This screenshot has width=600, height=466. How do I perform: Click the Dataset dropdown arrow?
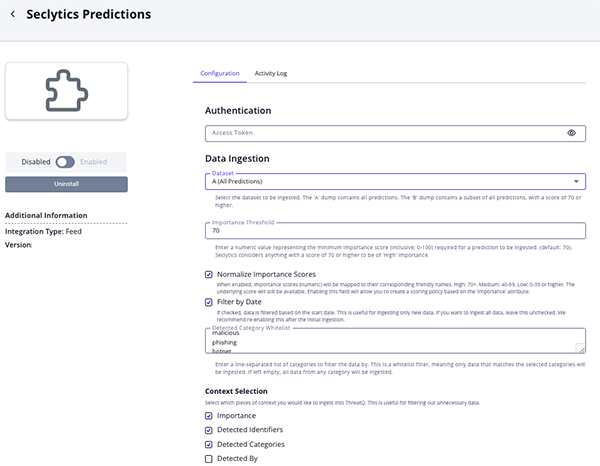pos(576,181)
